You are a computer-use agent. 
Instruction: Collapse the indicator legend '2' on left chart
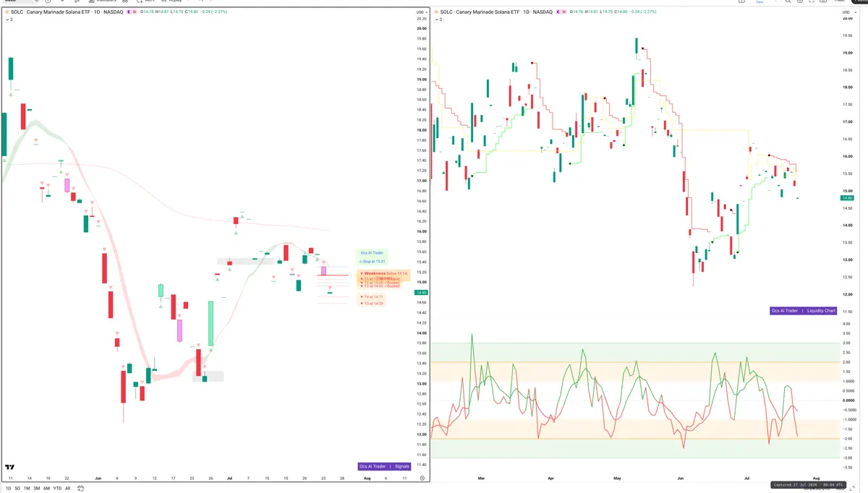pyautogui.click(x=8, y=20)
